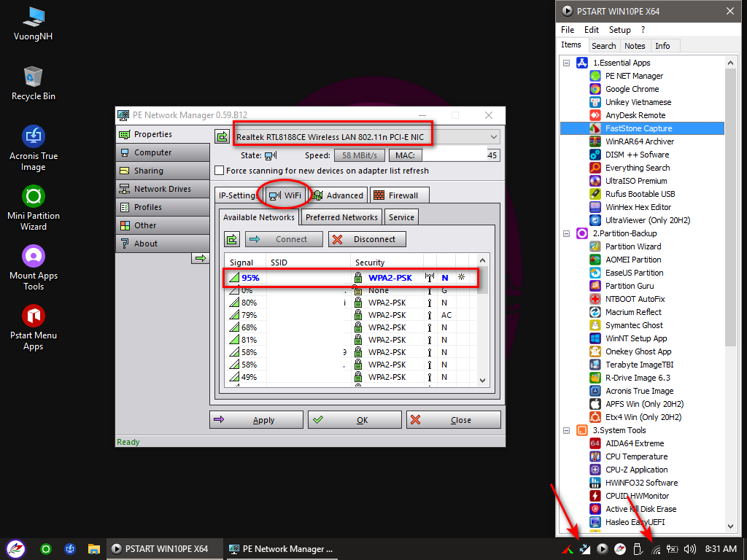Open the Sharing section in sidebar
The image size is (747, 560).
point(163,171)
